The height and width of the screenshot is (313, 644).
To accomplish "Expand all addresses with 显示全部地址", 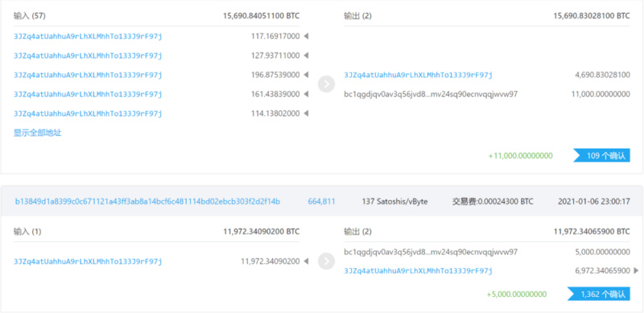I will click(38, 133).
